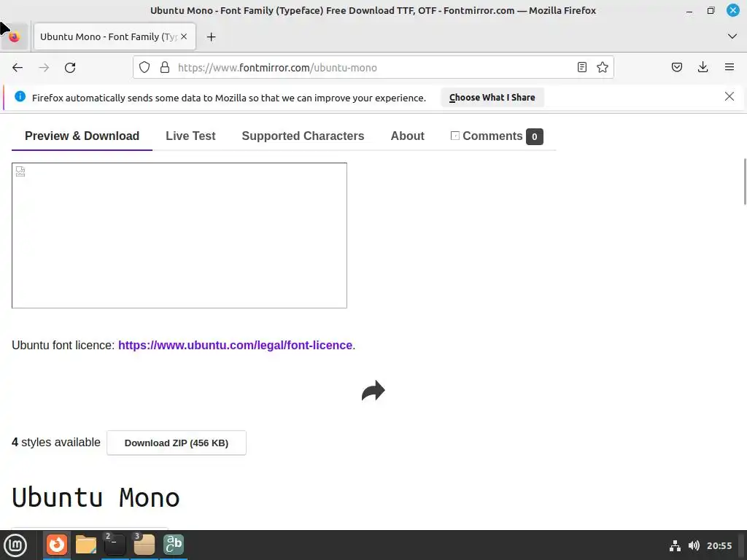The image size is (747, 560).
Task: Open network connections tray icon
Action: point(675,545)
